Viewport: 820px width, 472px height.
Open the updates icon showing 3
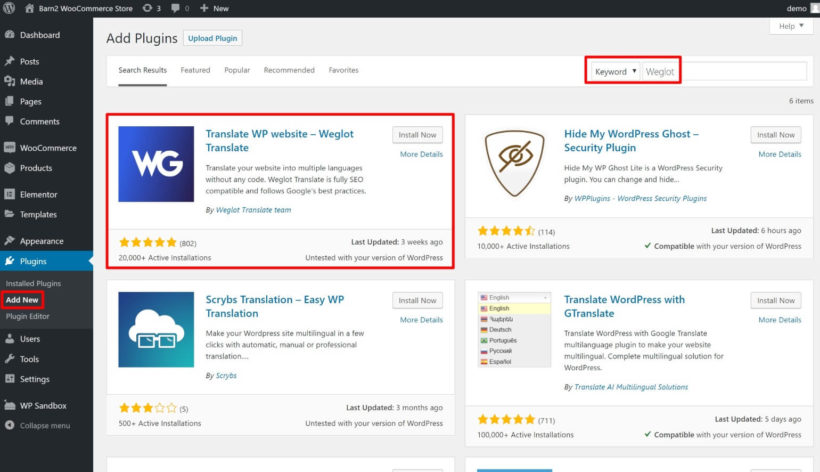pos(147,8)
